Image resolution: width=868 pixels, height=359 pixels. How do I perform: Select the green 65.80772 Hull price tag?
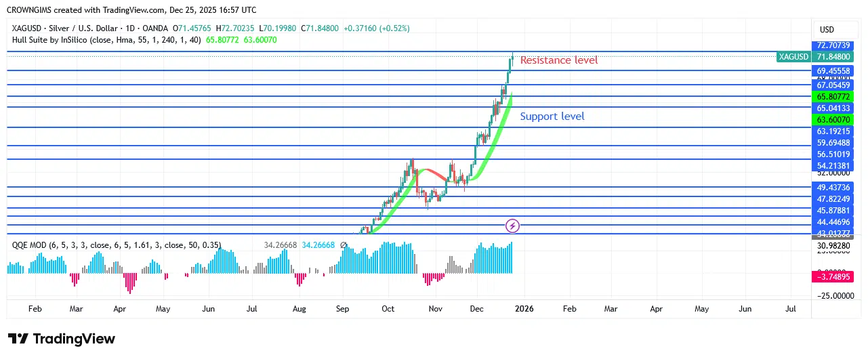833,97
